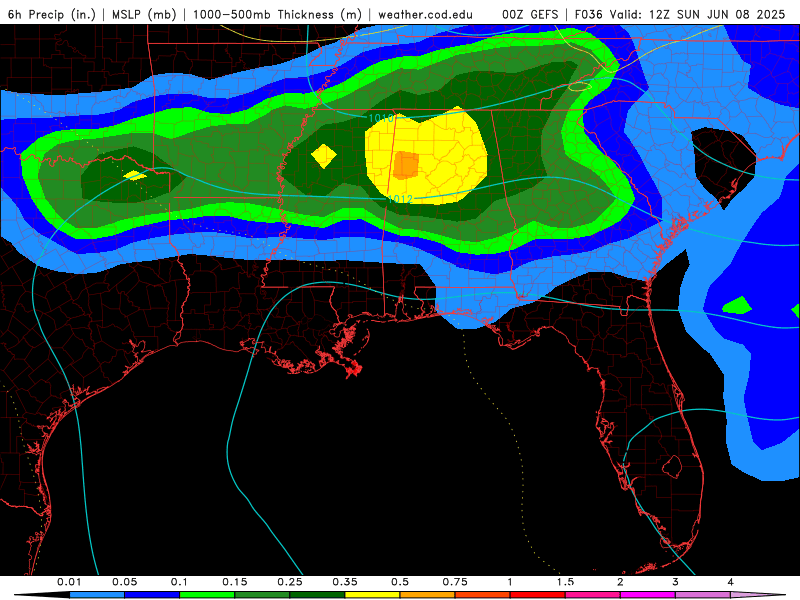Click the 1012 isobar label
Image resolution: width=800 pixels, height=600 pixels.
(x=400, y=198)
